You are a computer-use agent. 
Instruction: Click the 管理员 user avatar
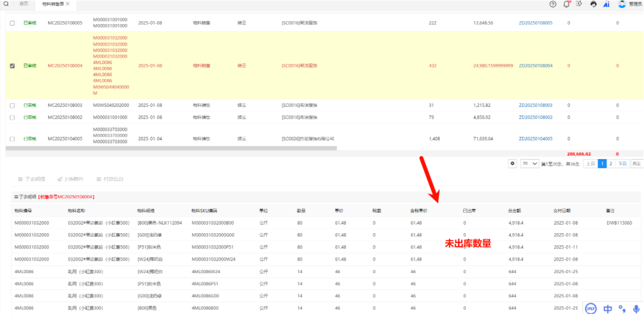coord(622,4)
